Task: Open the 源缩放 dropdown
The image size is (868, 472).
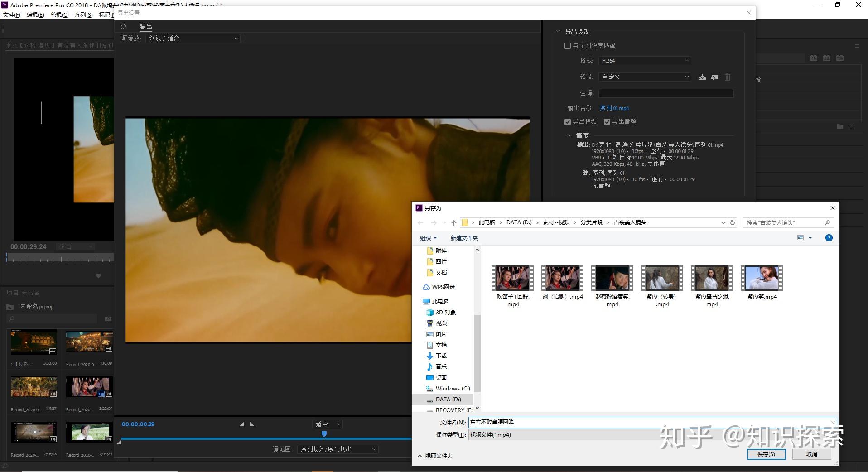Action: pyautogui.click(x=193, y=39)
